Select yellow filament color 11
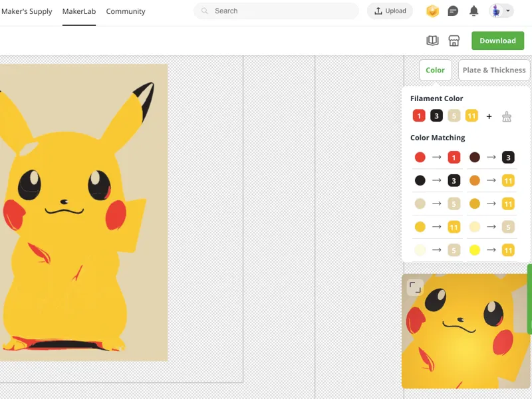Screen dimensions: 532x399 [x=471, y=116]
